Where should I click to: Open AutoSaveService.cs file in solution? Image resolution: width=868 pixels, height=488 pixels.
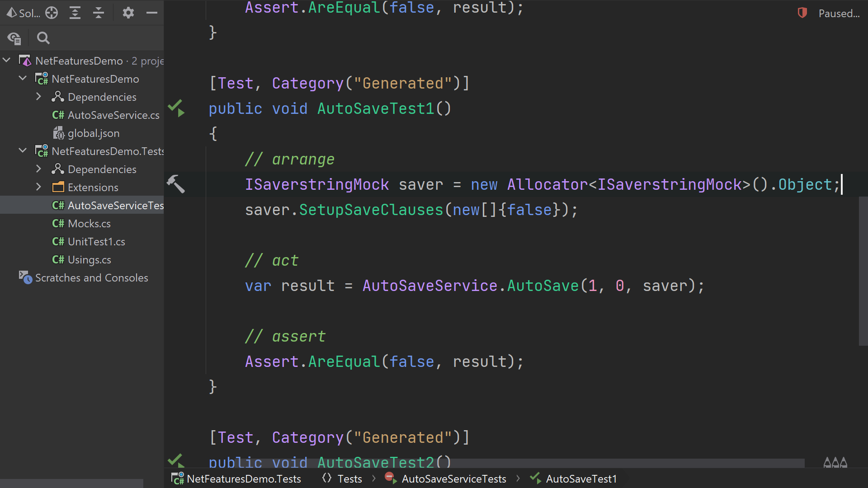(x=114, y=115)
